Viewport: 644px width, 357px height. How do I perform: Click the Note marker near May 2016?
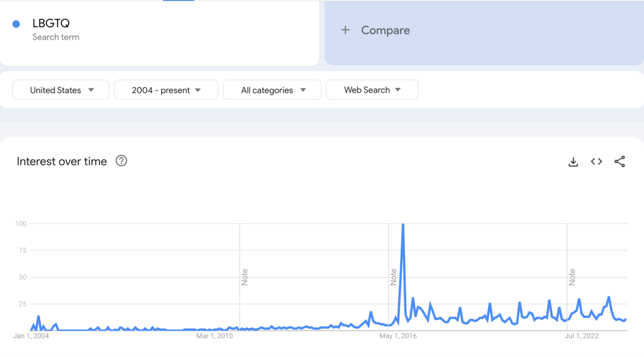[x=393, y=277]
